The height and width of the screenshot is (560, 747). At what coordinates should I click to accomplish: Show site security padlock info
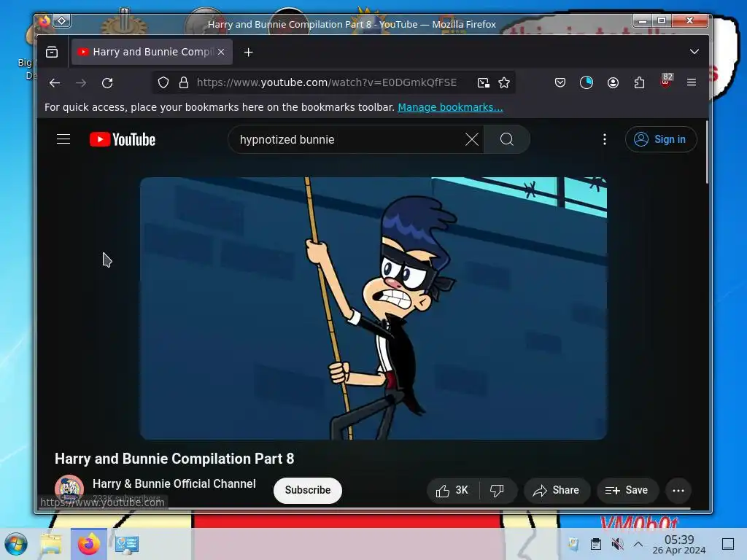pos(184,83)
